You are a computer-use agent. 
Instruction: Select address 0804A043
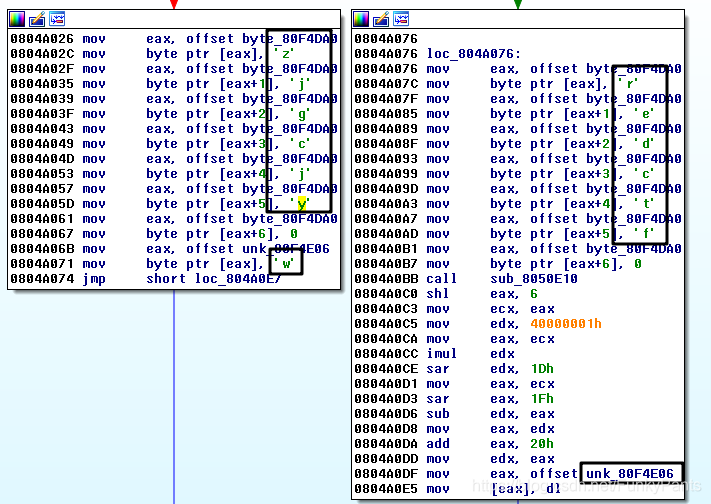(42, 129)
